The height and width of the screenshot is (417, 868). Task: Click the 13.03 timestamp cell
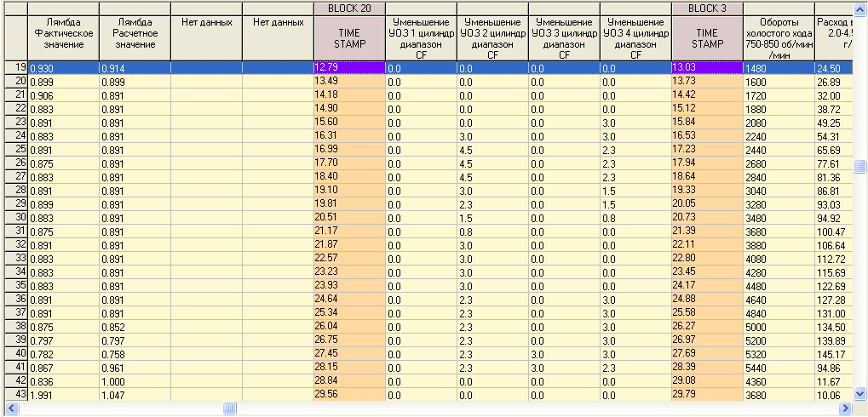coord(707,68)
